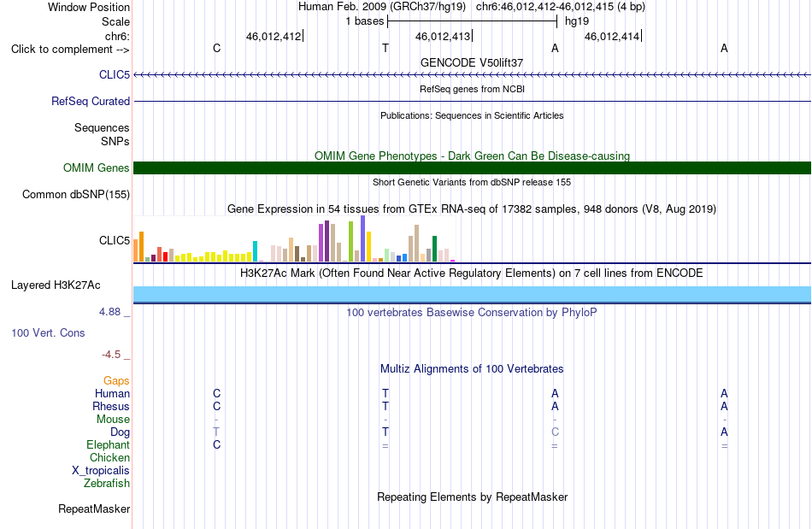Click 'Repeating Elements by RepeatMasker' title
This screenshot has height=529, width=812.
point(472,497)
